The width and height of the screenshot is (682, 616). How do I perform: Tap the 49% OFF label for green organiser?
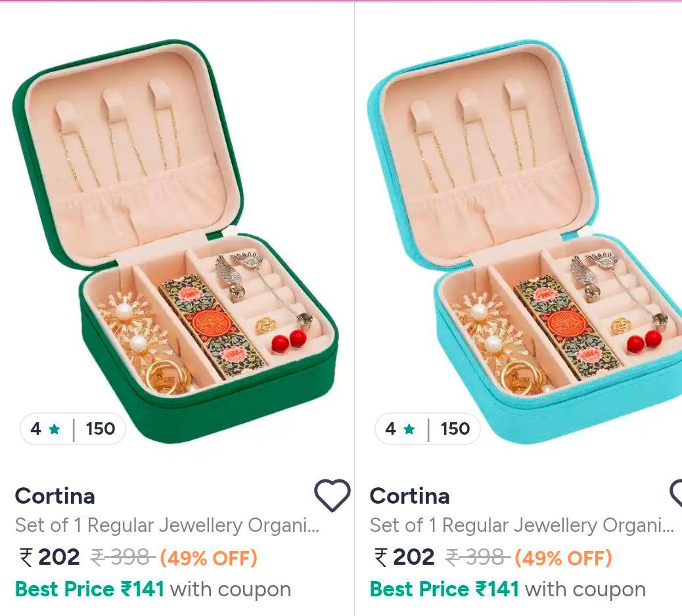pyautogui.click(x=208, y=558)
